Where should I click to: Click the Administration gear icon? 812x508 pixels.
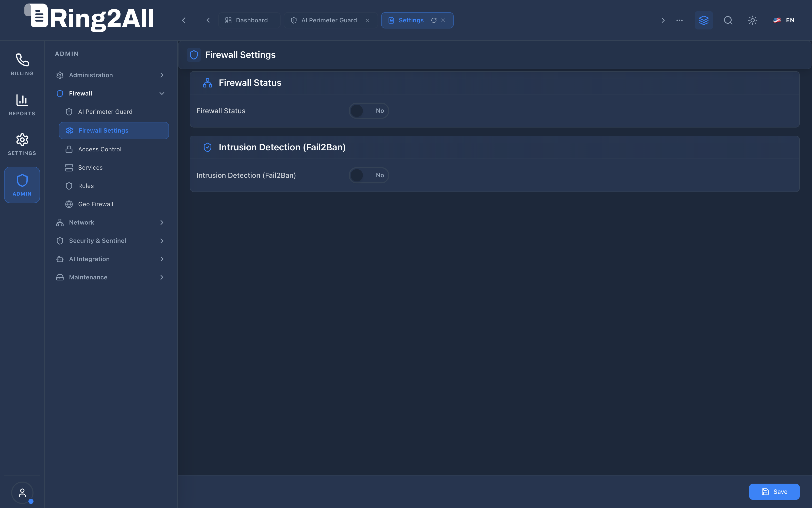[x=60, y=75]
